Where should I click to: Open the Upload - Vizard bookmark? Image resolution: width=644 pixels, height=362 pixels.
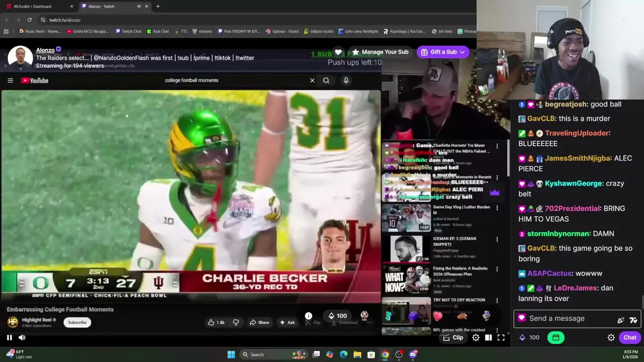point(282,31)
